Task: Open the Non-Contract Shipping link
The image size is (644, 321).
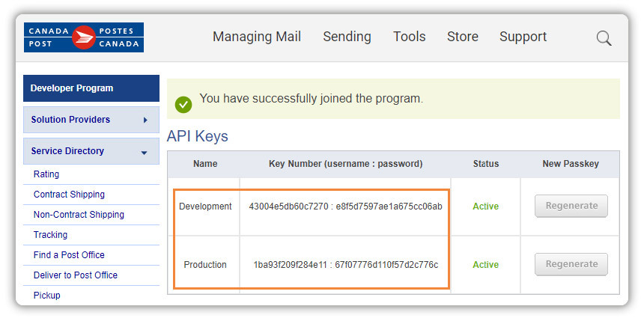Action: (79, 214)
